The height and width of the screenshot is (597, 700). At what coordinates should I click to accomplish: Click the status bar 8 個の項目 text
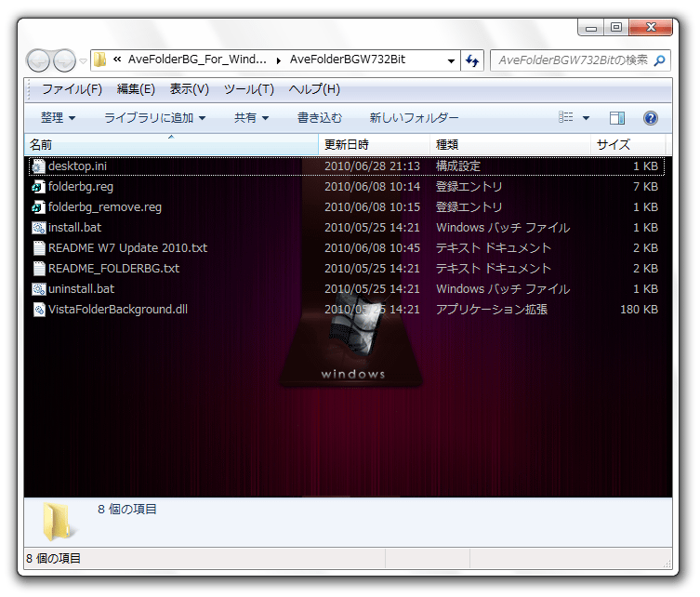coord(54,559)
